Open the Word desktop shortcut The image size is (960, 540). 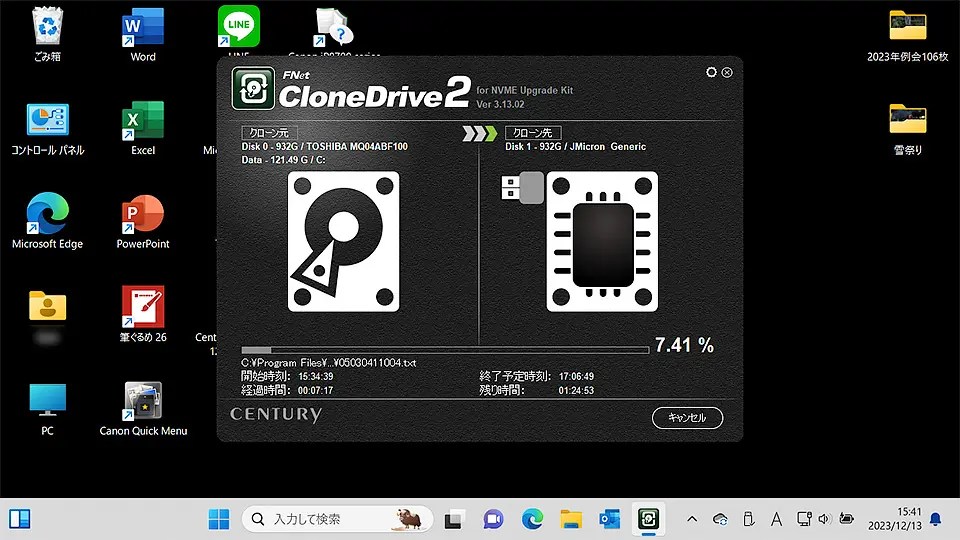(x=143, y=34)
